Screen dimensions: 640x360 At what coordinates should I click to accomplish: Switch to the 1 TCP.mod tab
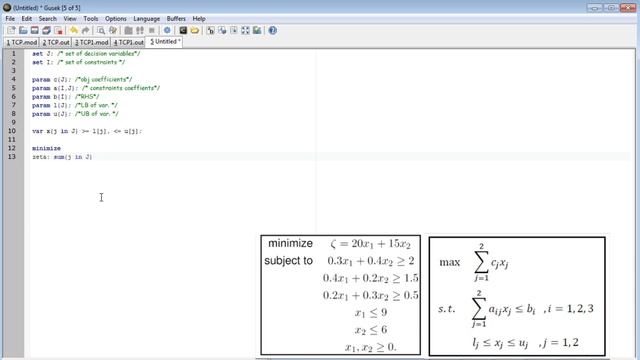pyautogui.click(x=22, y=42)
